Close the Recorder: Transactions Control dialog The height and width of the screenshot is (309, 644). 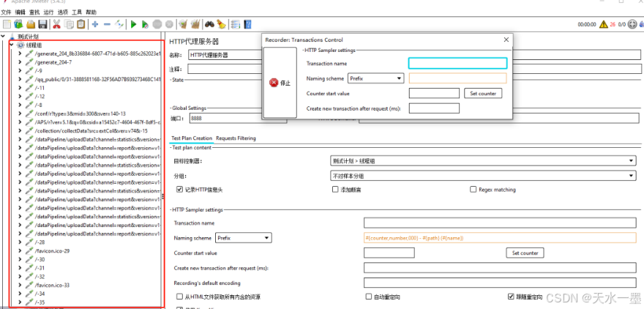coord(506,40)
